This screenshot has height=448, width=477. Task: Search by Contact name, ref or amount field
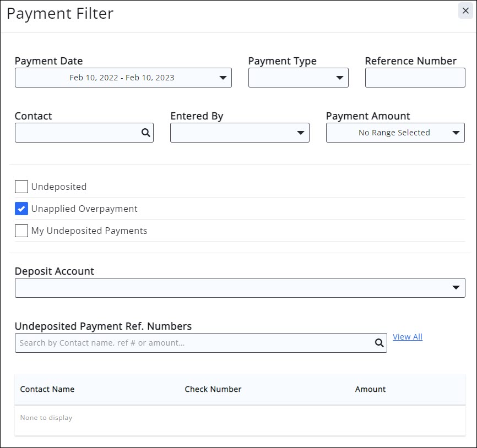193,342
